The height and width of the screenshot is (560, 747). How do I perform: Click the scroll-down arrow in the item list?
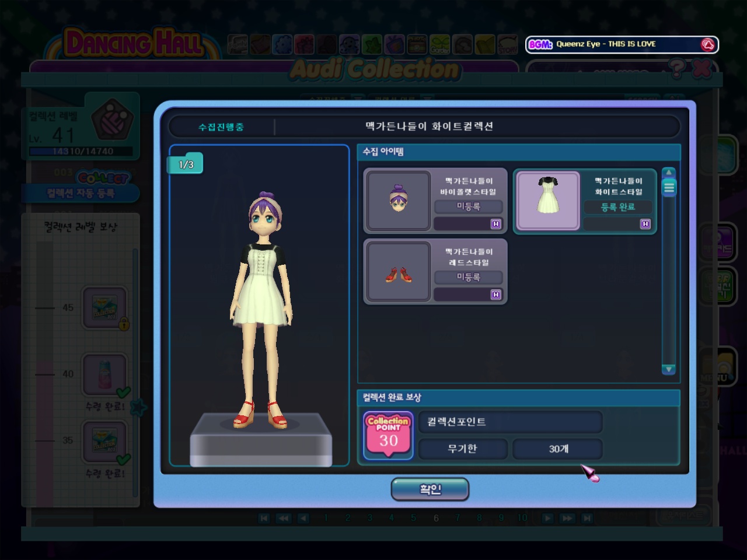click(669, 369)
